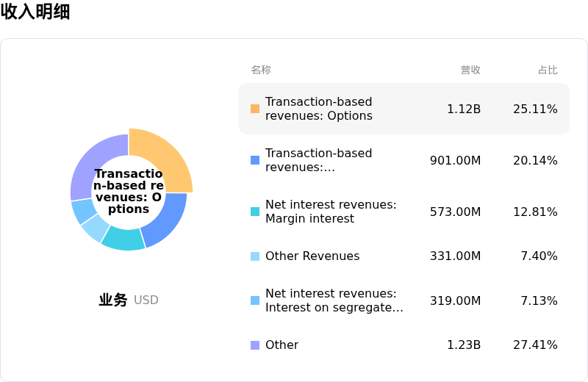588x382 pixels.
Task: Select the Net interest revenues: Margin interest label
Action: tap(331, 212)
